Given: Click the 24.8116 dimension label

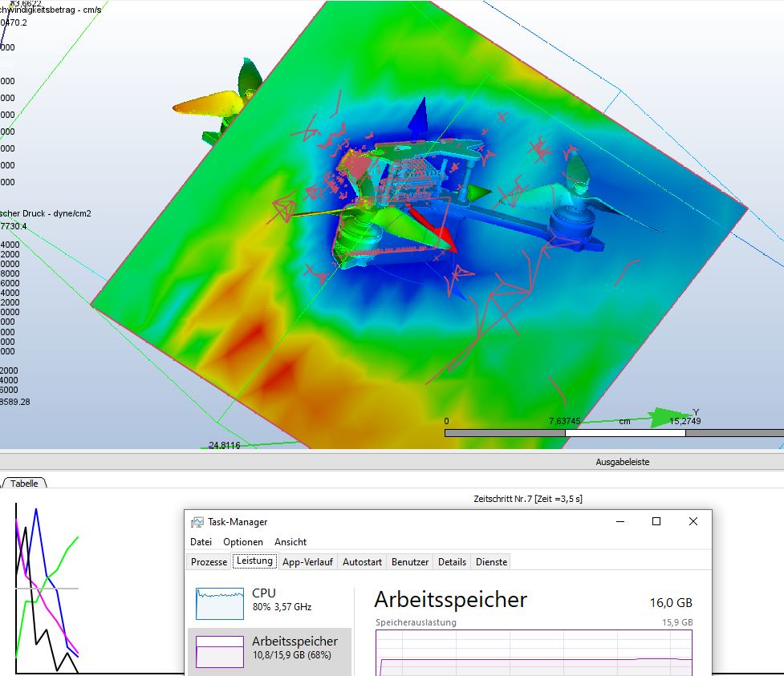Looking at the screenshot, I should point(225,445).
